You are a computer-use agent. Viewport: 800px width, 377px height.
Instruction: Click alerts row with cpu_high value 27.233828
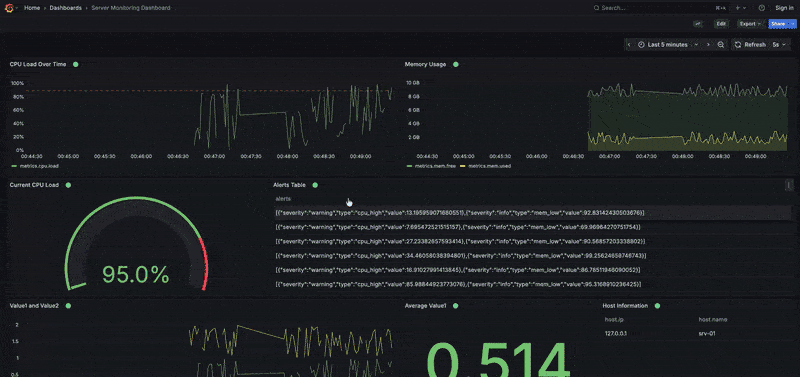532,241
